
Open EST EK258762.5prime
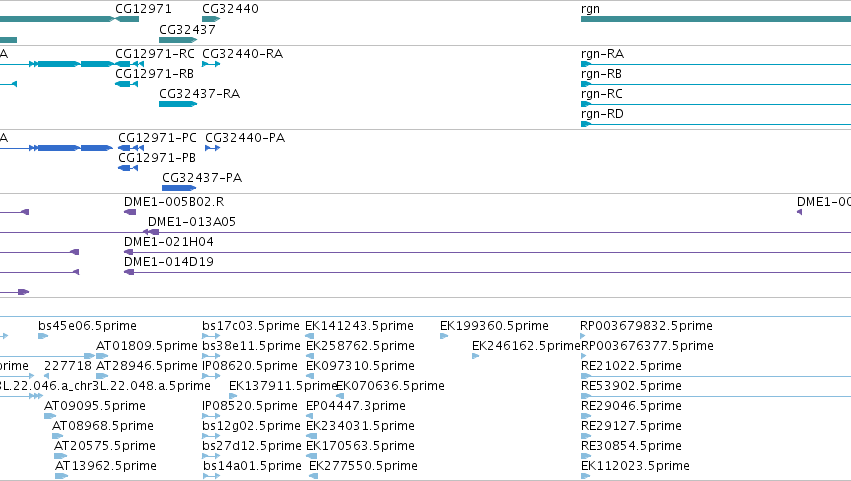click(360, 346)
